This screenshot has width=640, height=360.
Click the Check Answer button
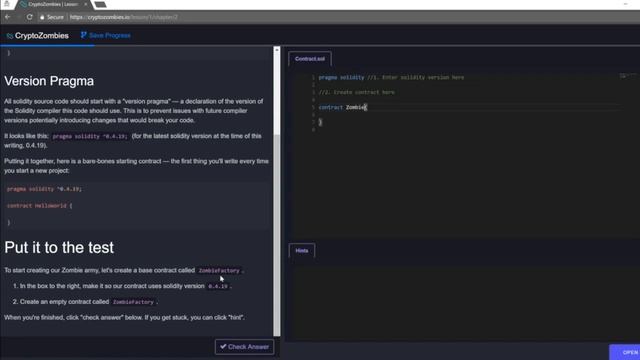point(244,347)
